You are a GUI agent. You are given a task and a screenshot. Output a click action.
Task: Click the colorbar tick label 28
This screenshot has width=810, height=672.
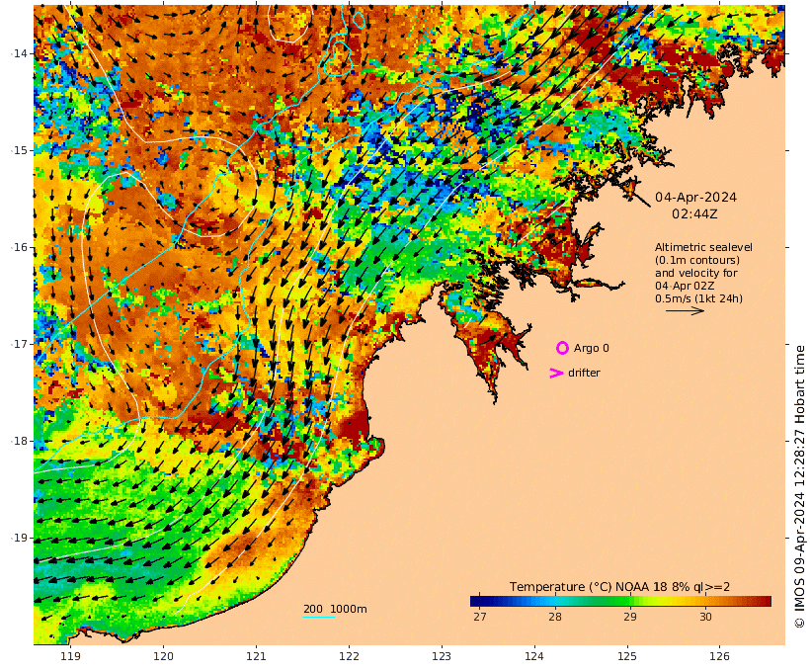coord(555,617)
